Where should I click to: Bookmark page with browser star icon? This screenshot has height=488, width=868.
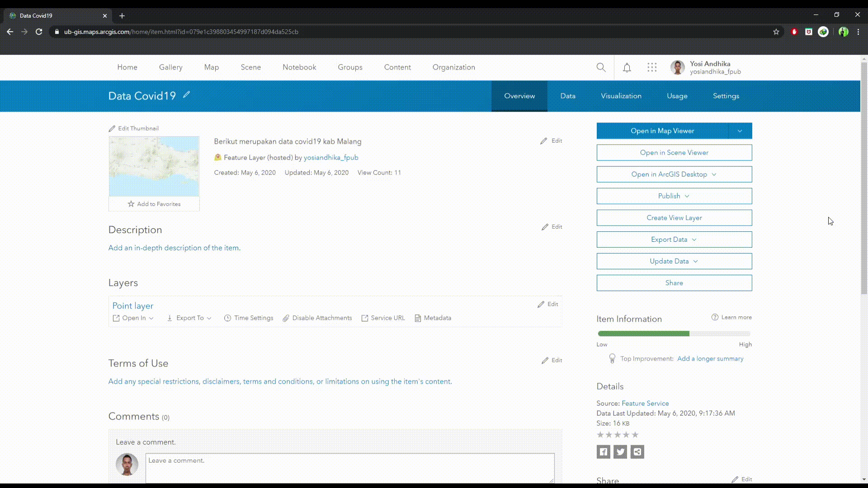click(776, 32)
